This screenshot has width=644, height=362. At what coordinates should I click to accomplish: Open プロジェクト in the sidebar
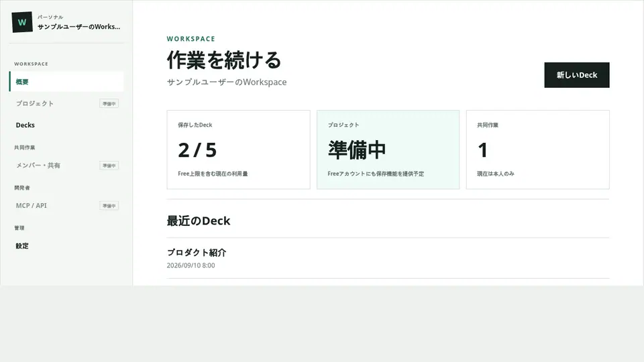[66, 103]
